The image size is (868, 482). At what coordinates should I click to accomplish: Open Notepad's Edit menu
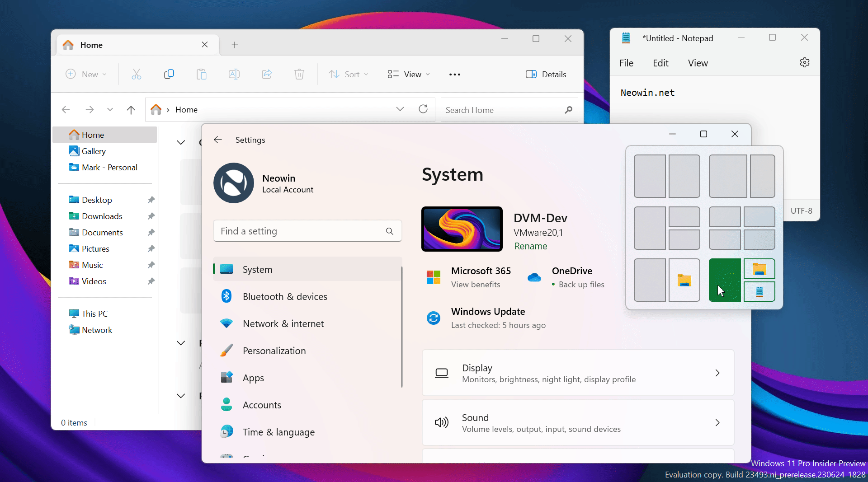click(x=660, y=63)
